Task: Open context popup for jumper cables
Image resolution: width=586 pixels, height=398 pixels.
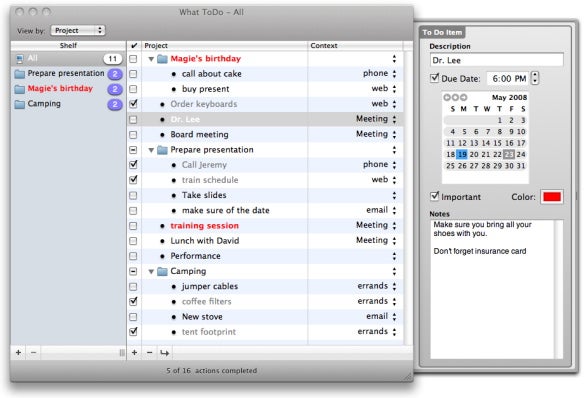Action: coord(394,287)
